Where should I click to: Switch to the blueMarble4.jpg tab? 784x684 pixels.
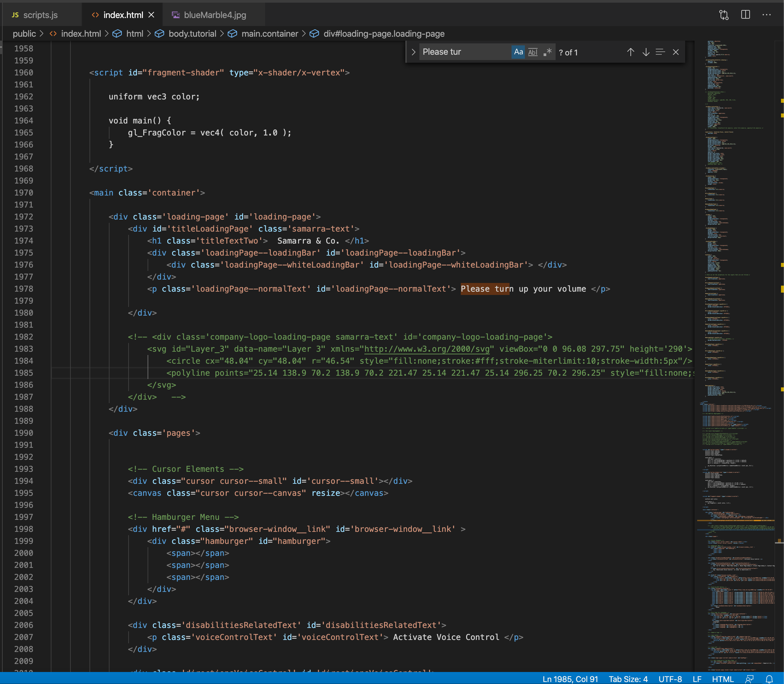[x=215, y=15]
